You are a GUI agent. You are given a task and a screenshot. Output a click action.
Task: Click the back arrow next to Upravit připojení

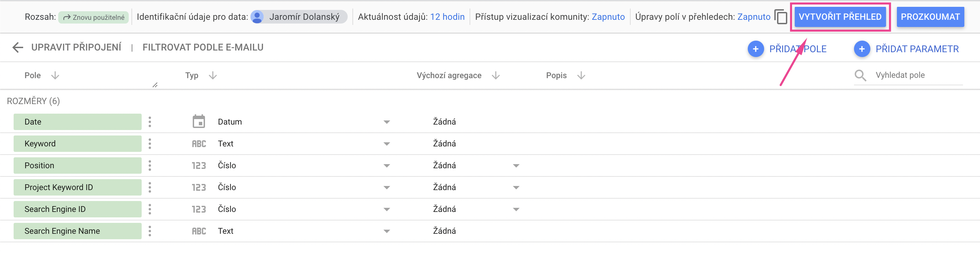pyautogui.click(x=17, y=47)
